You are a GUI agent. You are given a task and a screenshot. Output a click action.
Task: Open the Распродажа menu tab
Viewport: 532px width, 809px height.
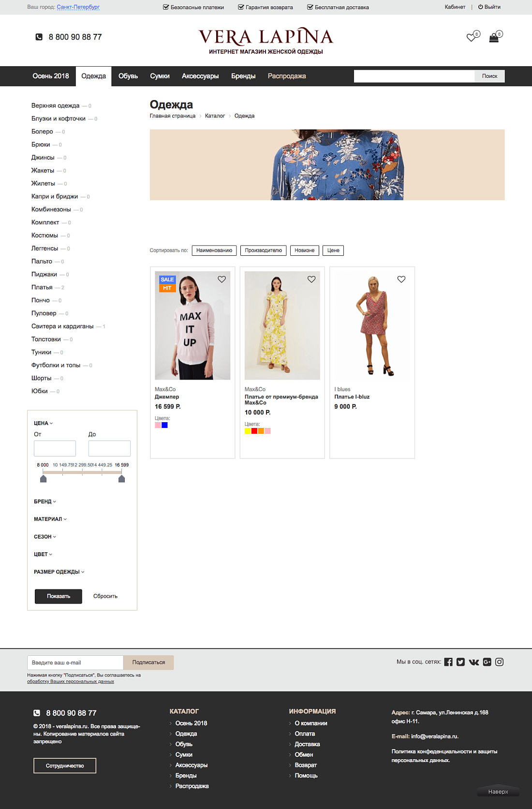pos(287,76)
